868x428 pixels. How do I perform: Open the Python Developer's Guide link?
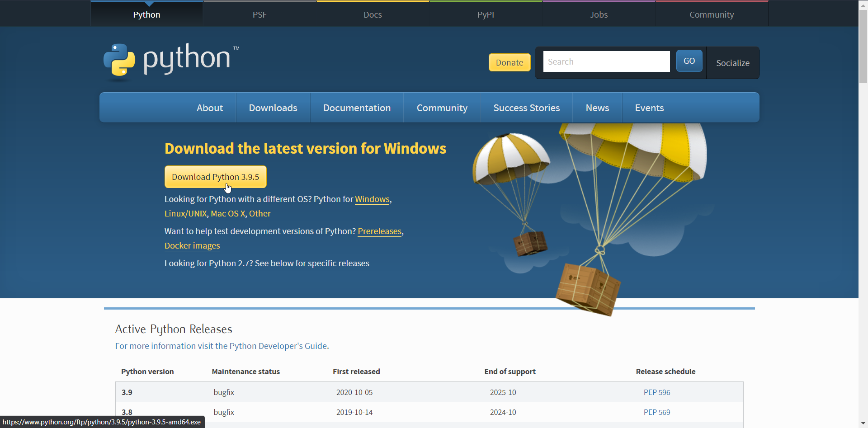(x=221, y=346)
